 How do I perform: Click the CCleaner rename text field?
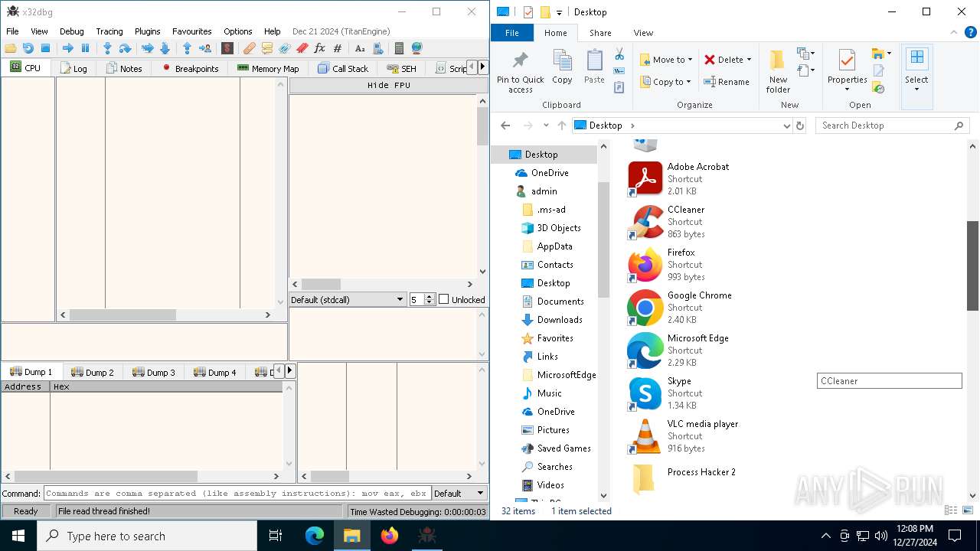(x=889, y=381)
